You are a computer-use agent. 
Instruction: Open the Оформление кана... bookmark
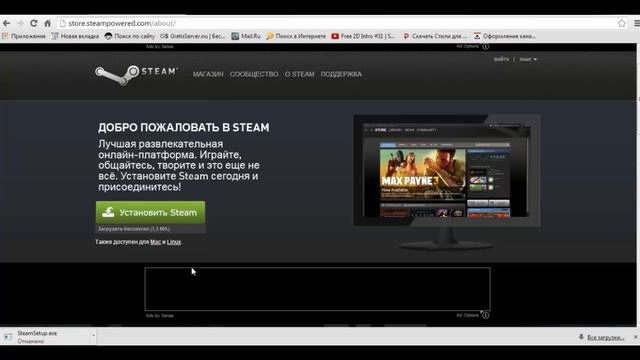pos(504,36)
